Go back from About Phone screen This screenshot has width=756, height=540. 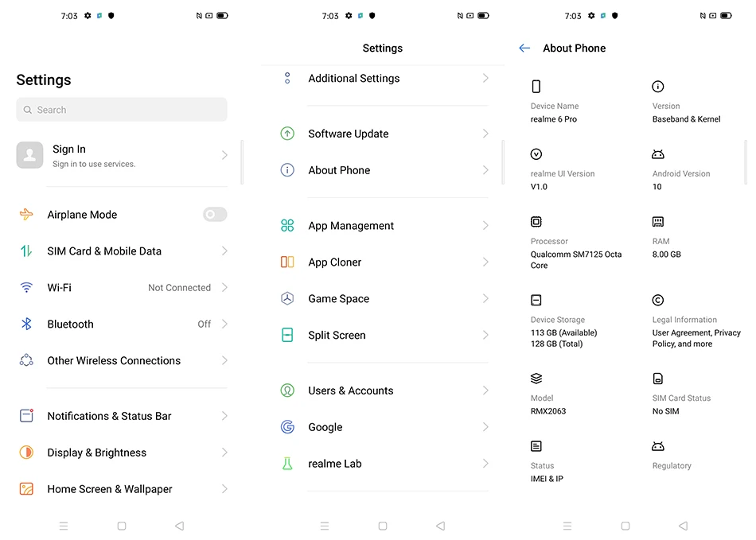point(524,48)
